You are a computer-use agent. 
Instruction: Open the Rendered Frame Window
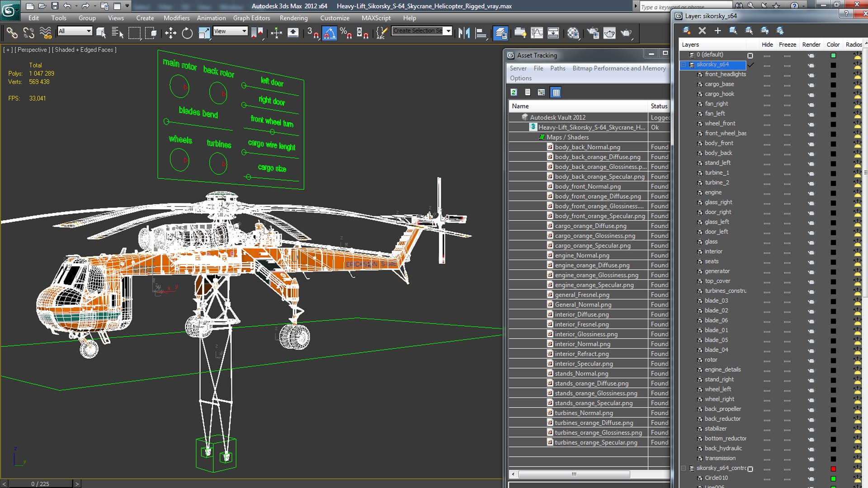coord(609,33)
